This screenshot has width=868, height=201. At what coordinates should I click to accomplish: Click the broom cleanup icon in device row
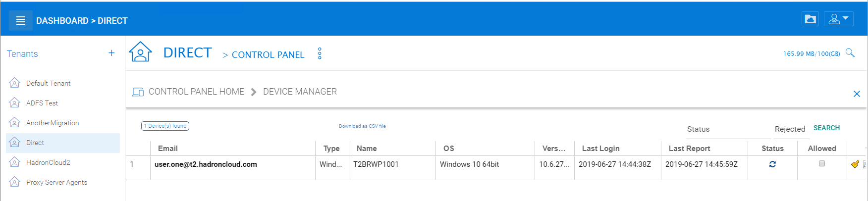[855, 164]
